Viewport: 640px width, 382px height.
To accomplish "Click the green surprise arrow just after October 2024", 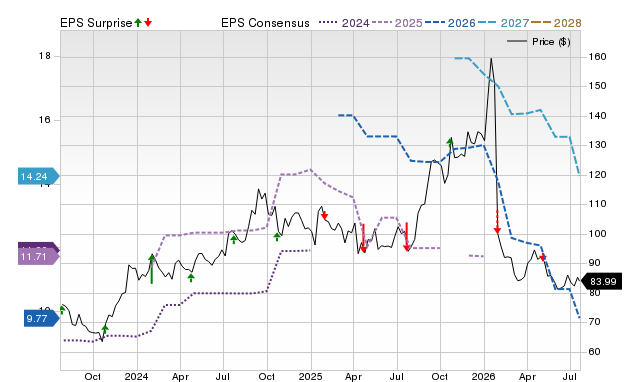I will (x=277, y=236).
